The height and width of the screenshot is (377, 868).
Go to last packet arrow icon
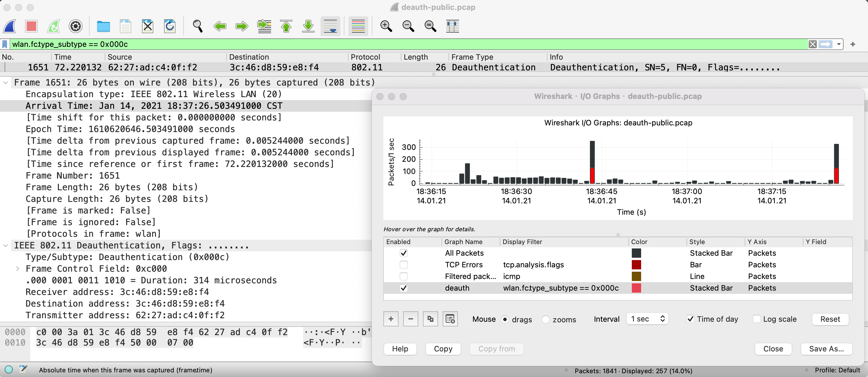308,26
